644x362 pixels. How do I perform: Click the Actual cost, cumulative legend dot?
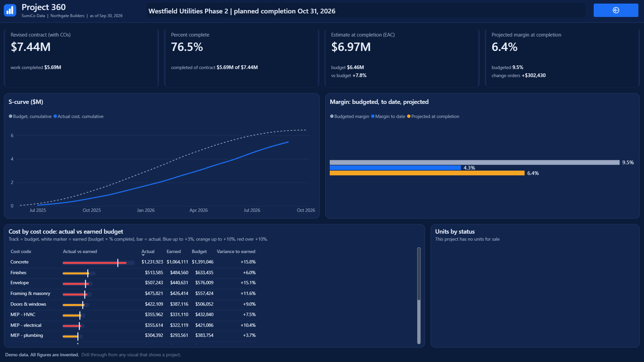click(55, 116)
